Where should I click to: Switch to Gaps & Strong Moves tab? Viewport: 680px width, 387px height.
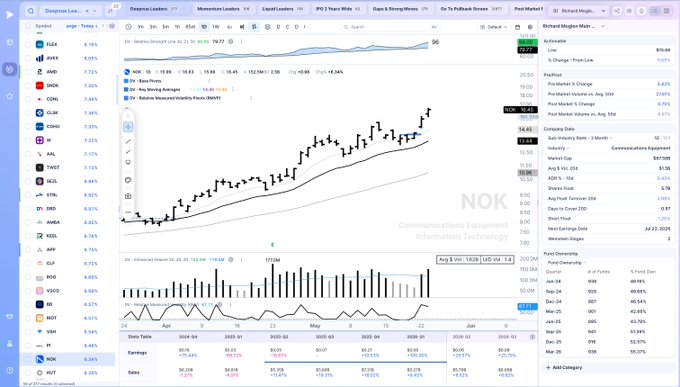point(400,9)
